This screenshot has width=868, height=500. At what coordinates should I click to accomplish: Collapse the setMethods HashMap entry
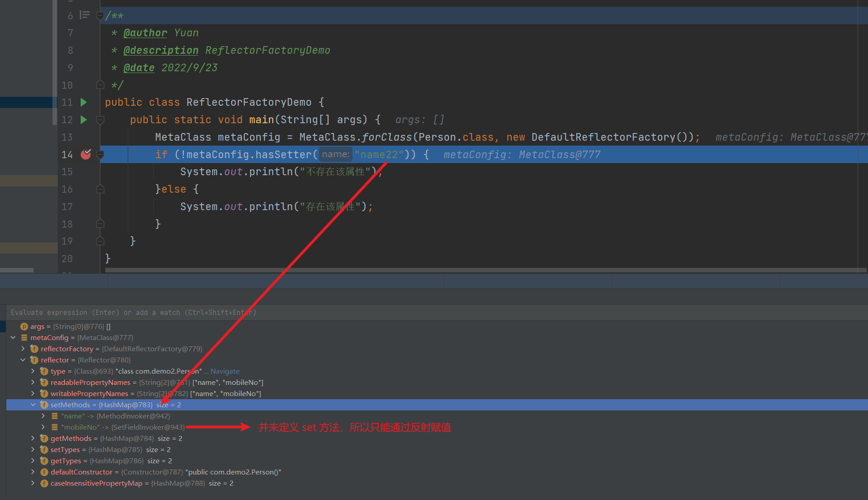tap(33, 405)
